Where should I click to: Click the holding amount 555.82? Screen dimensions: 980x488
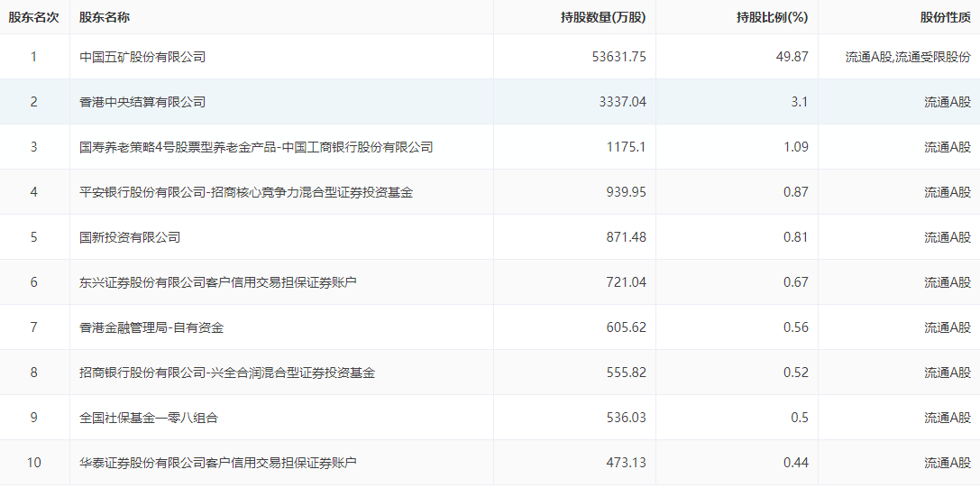coord(627,373)
